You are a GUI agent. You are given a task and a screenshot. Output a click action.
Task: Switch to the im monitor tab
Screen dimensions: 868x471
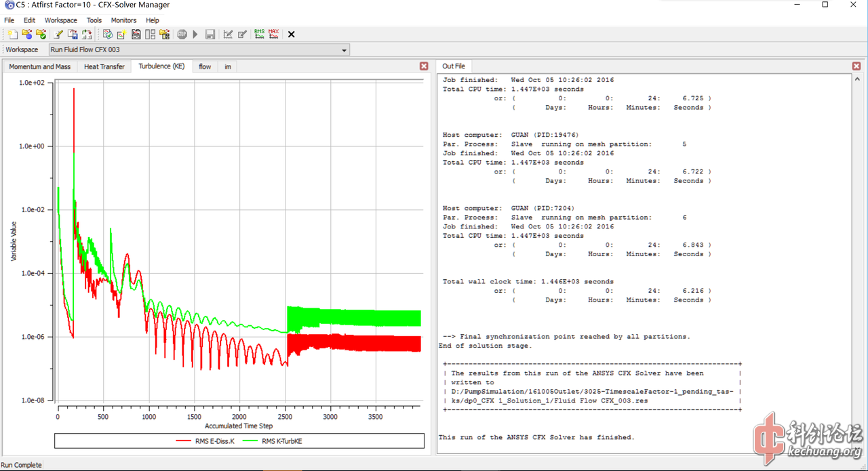point(228,66)
